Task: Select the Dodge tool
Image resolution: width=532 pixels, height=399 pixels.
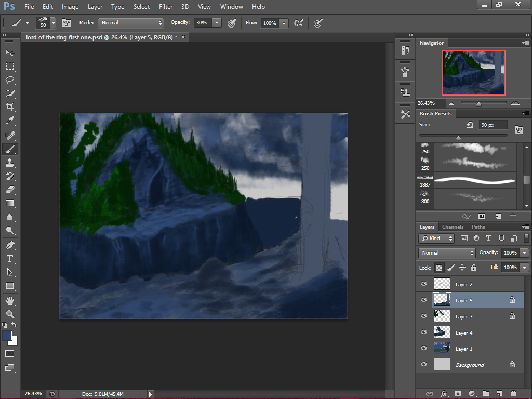Action: (10, 230)
